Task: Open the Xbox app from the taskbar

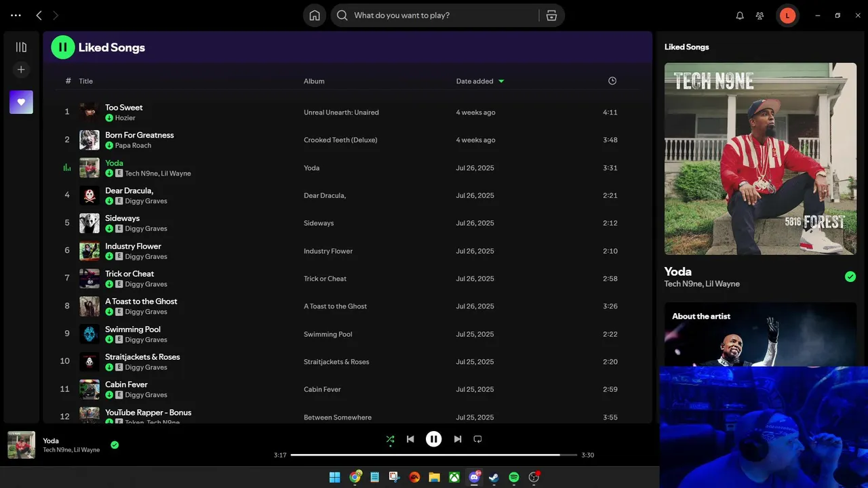Action: tap(454, 477)
